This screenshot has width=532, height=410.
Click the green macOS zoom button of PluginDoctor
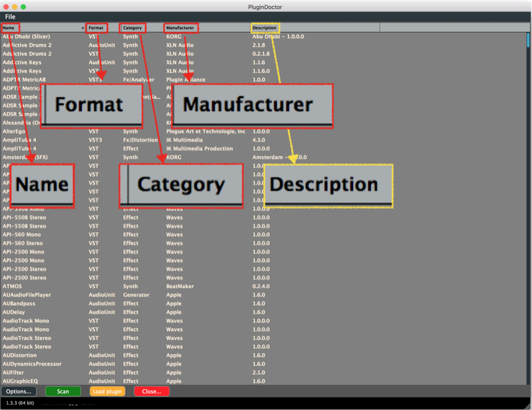[x=23, y=7]
